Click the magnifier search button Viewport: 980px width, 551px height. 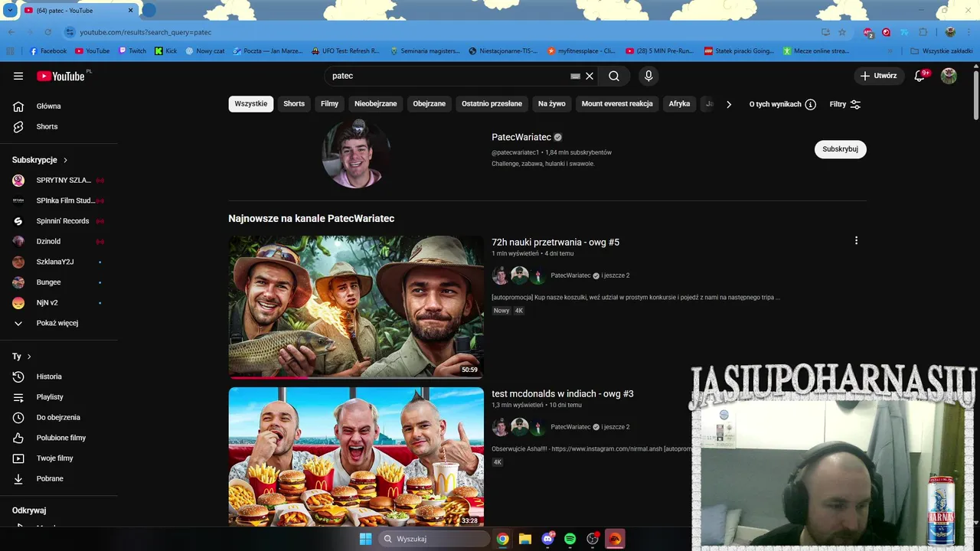614,76
